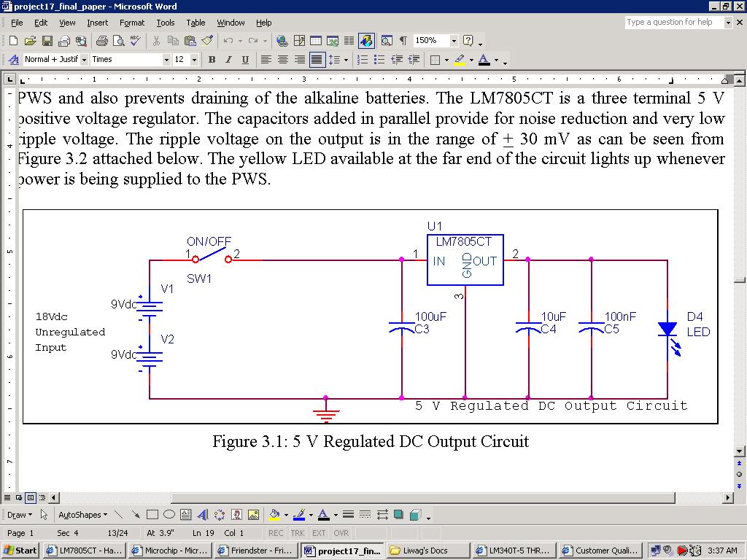747x560 pixels.
Task: Save the document with the floppy icon
Action: 47,41
